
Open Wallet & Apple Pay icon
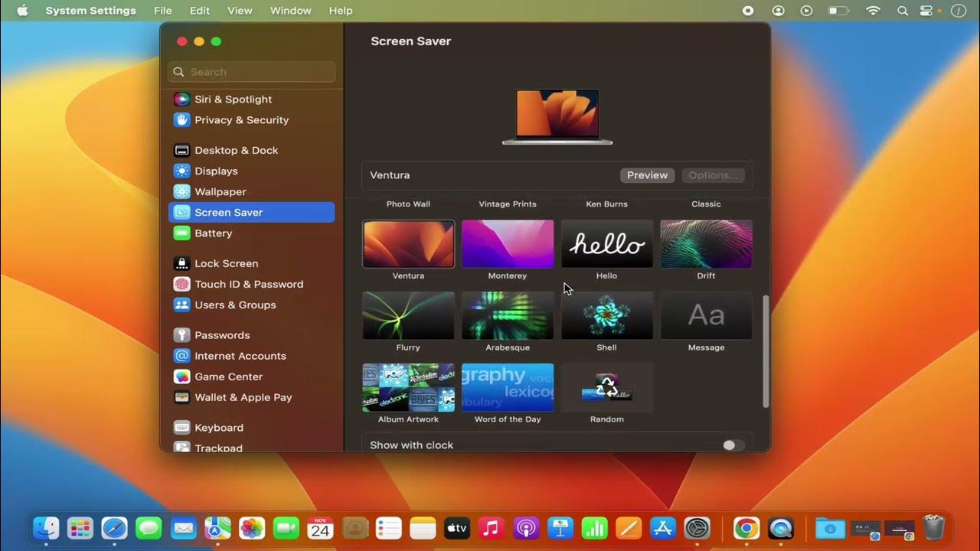[181, 397]
